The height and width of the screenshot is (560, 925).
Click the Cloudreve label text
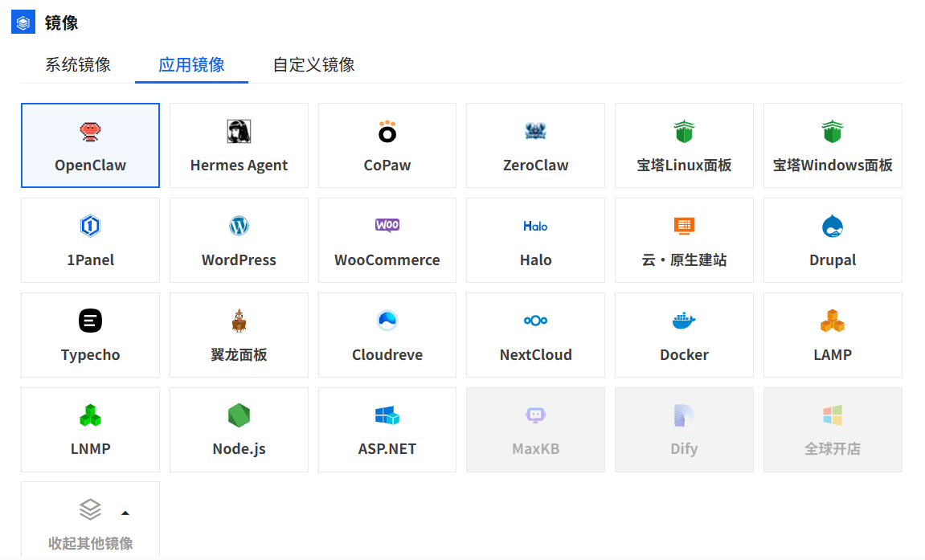(387, 355)
